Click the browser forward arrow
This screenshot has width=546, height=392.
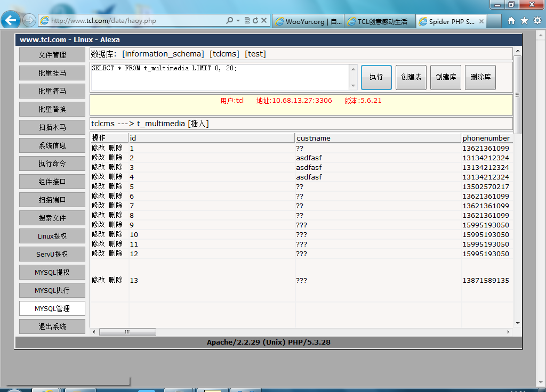(x=29, y=21)
